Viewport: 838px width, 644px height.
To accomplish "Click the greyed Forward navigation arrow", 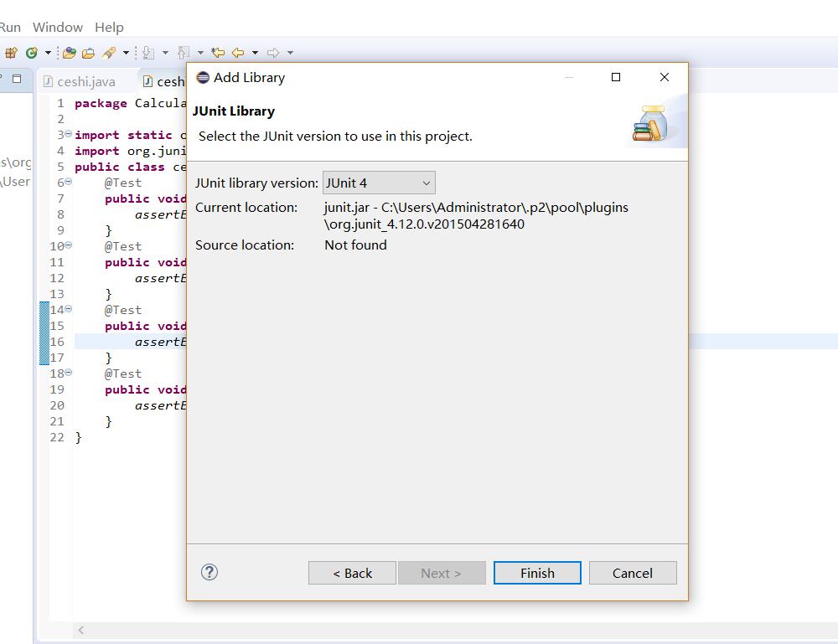I will point(273,52).
